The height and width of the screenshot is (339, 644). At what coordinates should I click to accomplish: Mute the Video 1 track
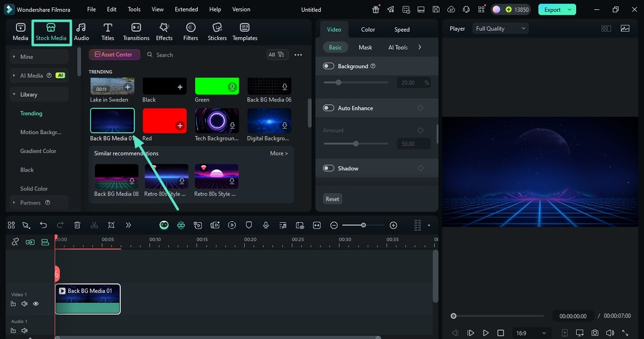(24, 304)
